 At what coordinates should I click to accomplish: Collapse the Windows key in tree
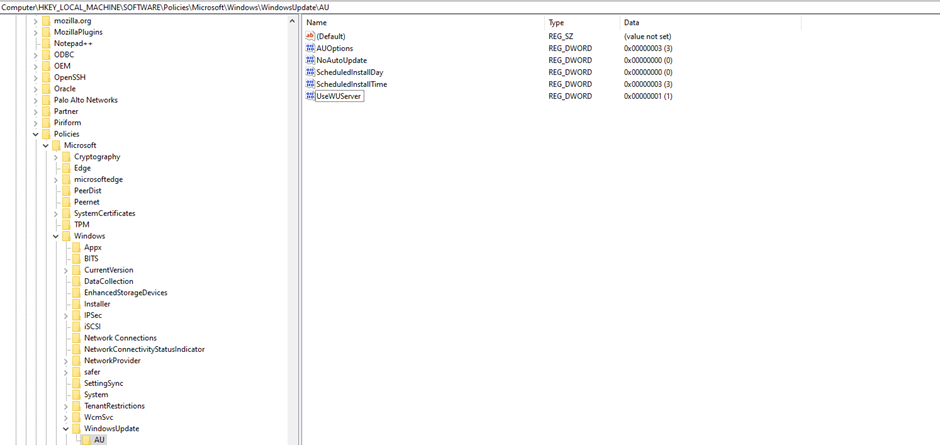[x=56, y=236]
